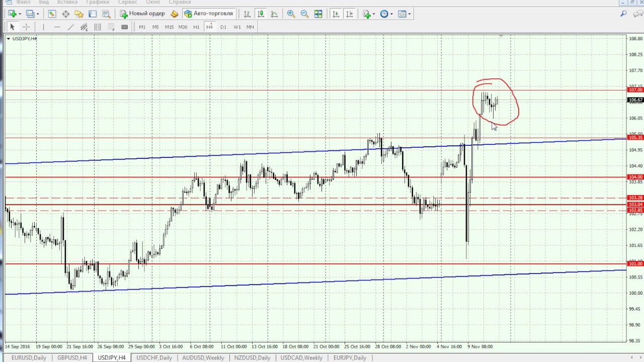Zoom in on the chart
644x362 pixels.
point(291,14)
